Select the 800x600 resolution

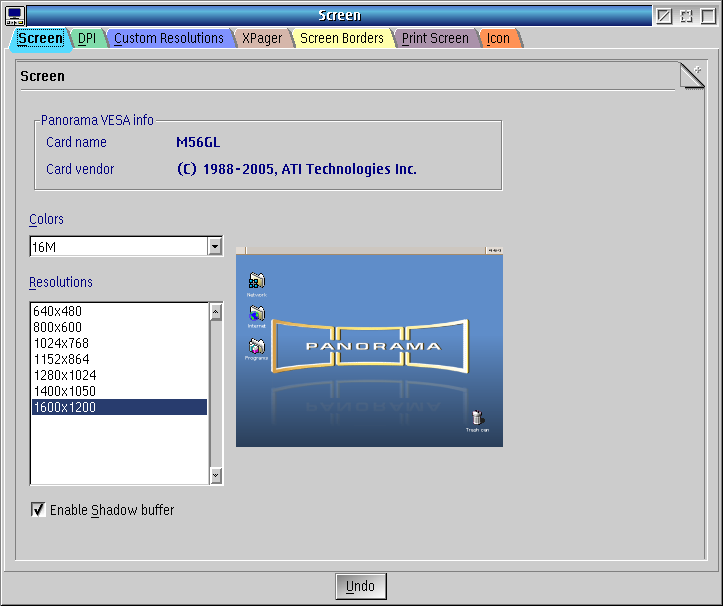pyautogui.click(x=119, y=327)
